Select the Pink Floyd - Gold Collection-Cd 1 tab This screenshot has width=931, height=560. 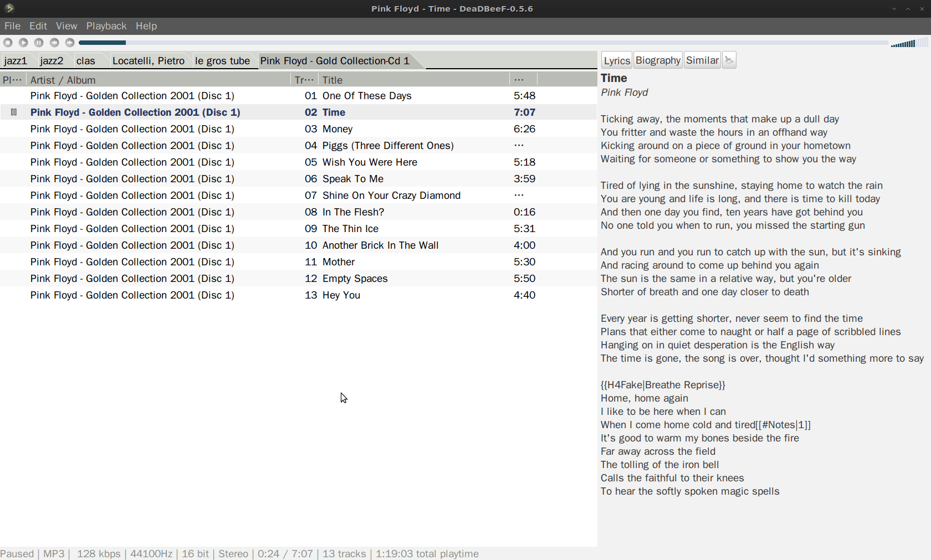point(335,61)
